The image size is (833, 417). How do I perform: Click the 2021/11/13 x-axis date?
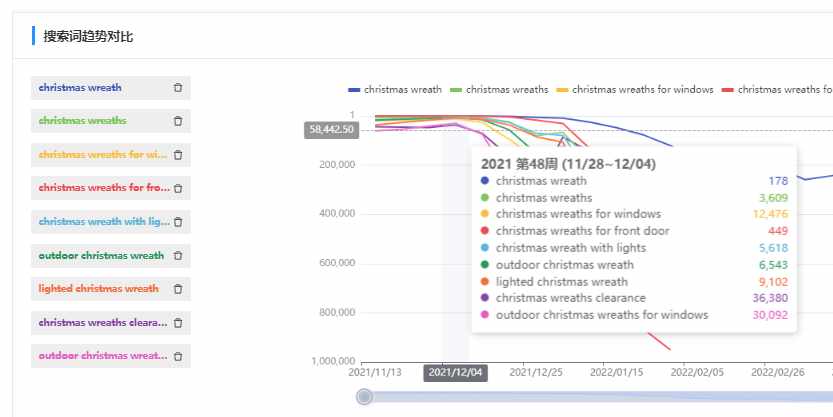point(375,372)
